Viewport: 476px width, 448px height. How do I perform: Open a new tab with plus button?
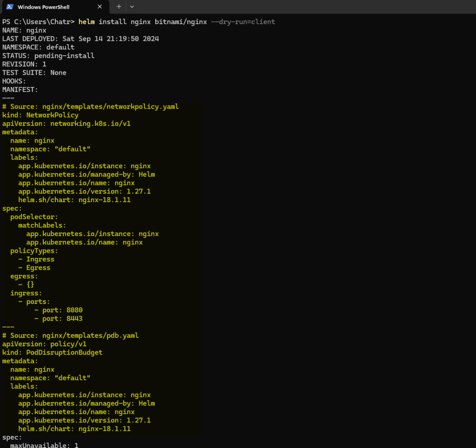pos(119,7)
